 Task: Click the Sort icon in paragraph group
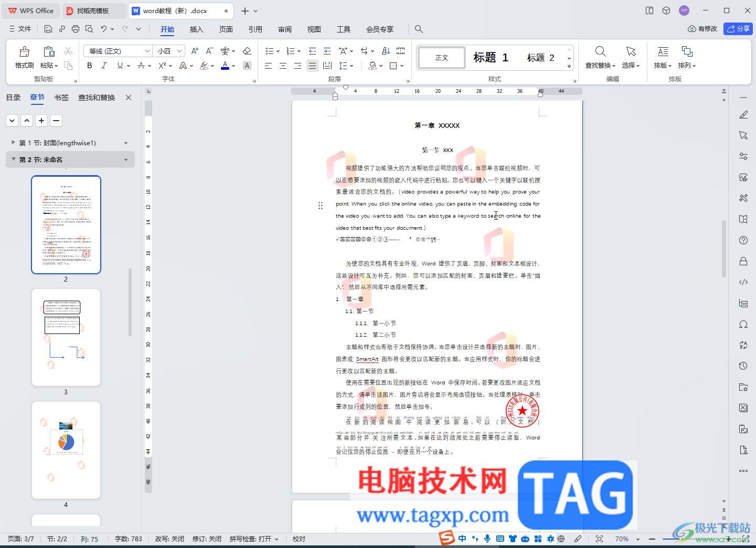(386, 51)
